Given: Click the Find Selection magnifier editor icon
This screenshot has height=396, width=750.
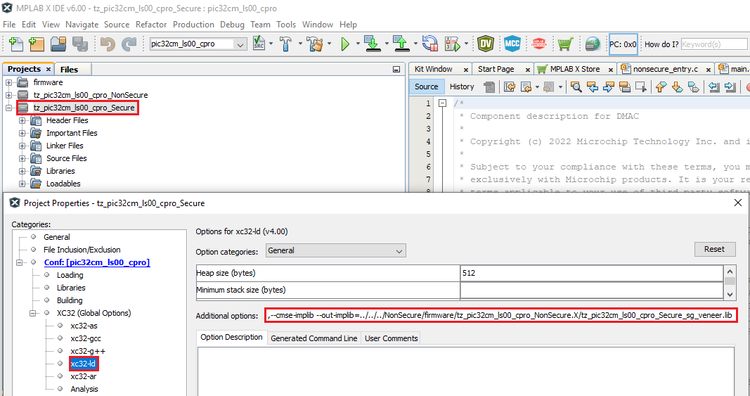Looking at the screenshot, I should pyautogui.click(x=576, y=87).
